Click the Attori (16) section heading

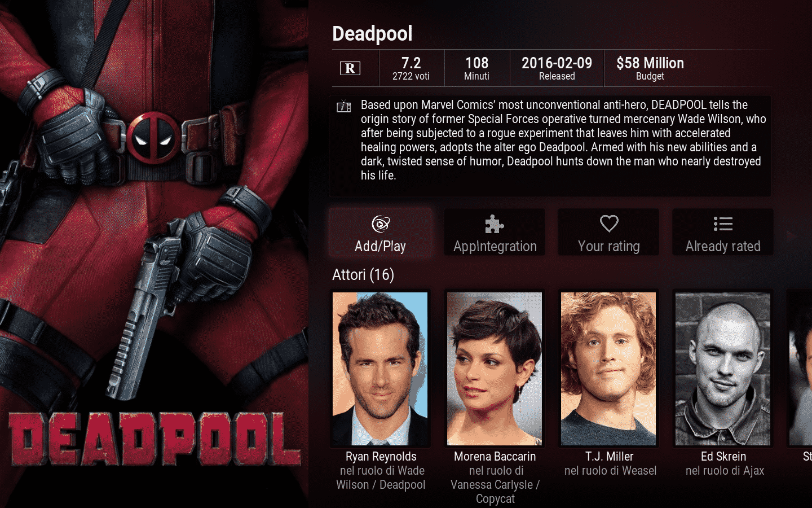pos(363,275)
